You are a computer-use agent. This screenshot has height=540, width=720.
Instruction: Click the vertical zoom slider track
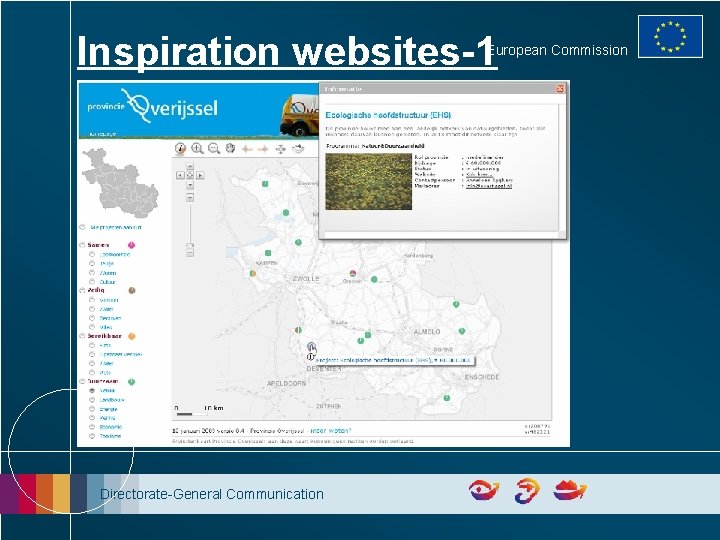pos(190,222)
